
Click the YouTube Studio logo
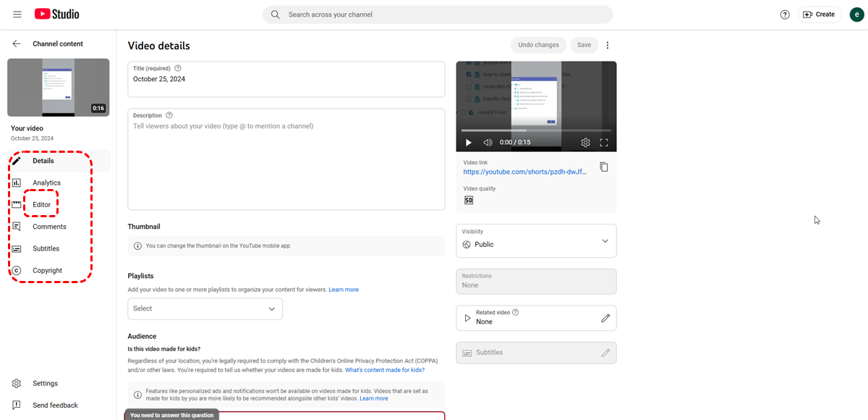(56, 14)
